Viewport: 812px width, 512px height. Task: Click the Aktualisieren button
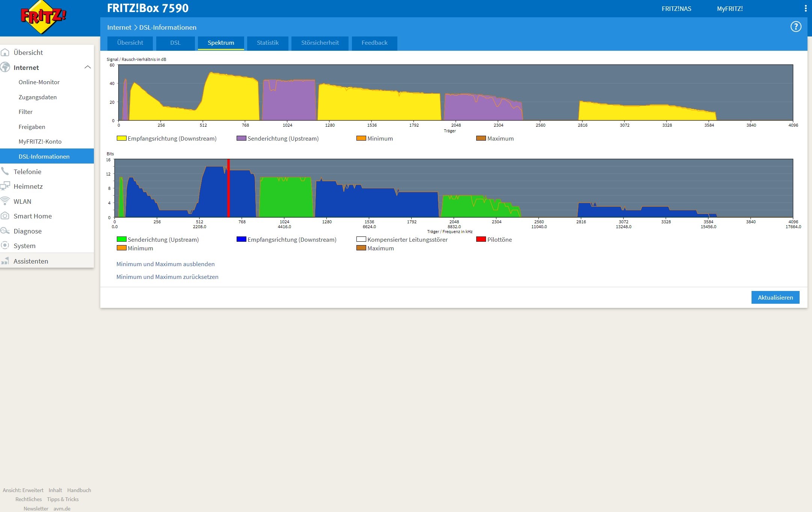point(775,297)
